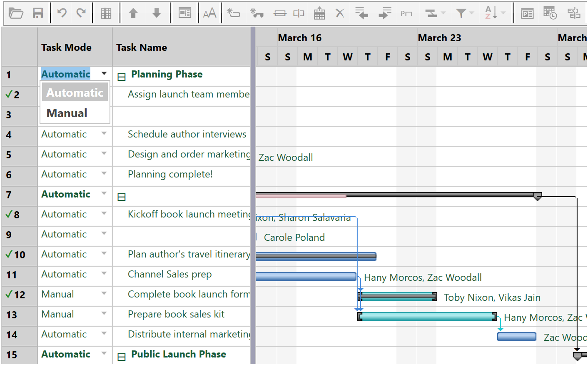Save the current project
Screen dimensions: 588x365
(38, 13)
